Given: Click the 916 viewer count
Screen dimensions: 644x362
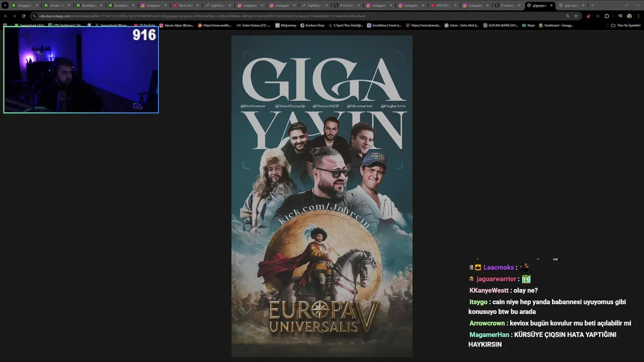Looking at the screenshot, I should [x=144, y=35].
